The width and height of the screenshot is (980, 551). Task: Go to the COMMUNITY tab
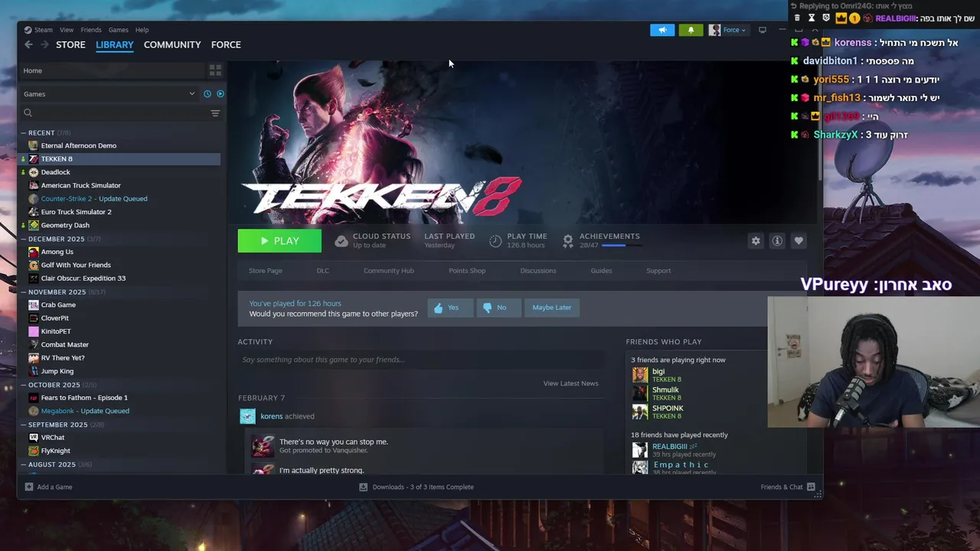point(172,44)
